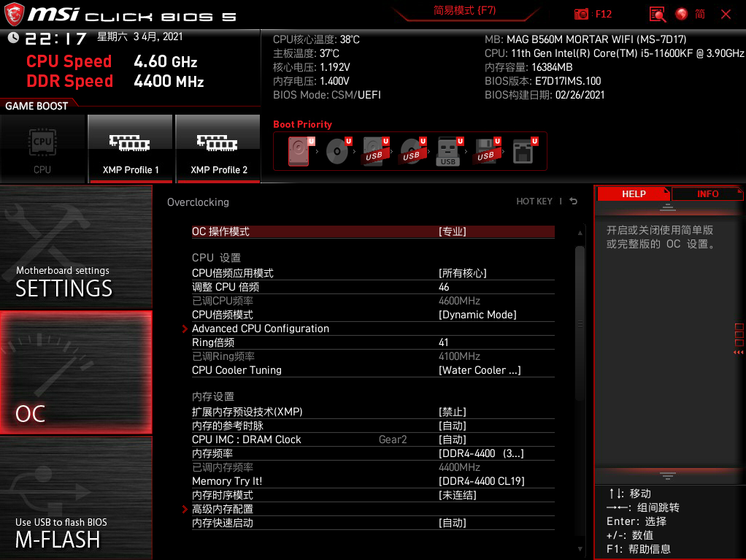
Task: Select the network boot device icon
Action: [524, 151]
